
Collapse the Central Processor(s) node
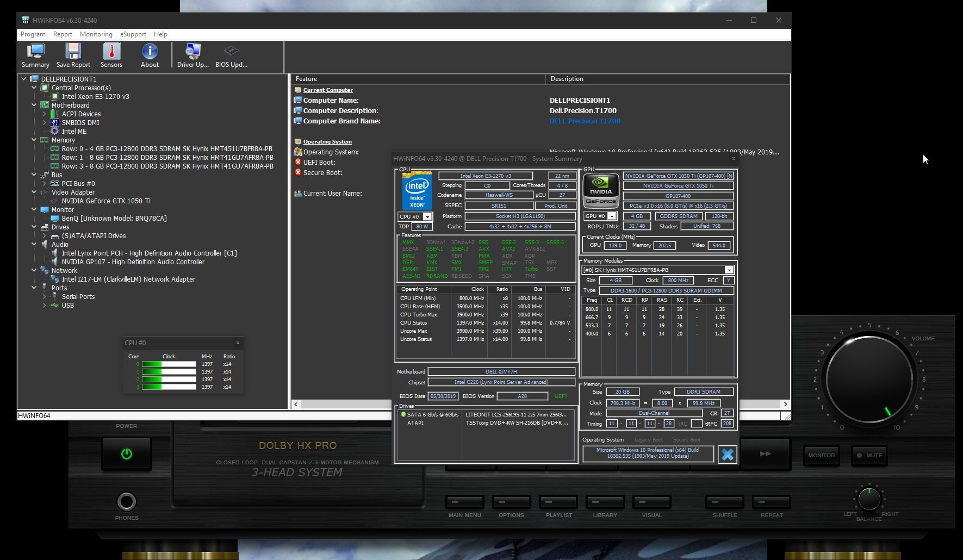[34, 88]
